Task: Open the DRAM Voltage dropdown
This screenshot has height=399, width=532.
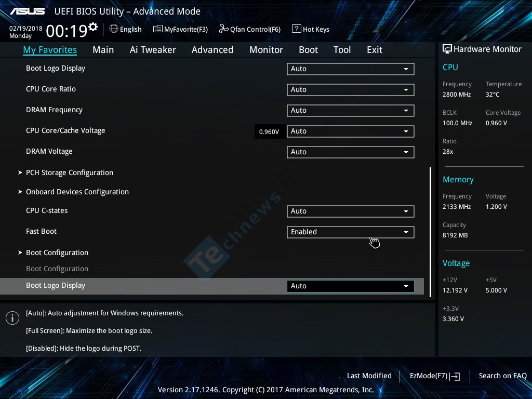Action: (351, 152)
